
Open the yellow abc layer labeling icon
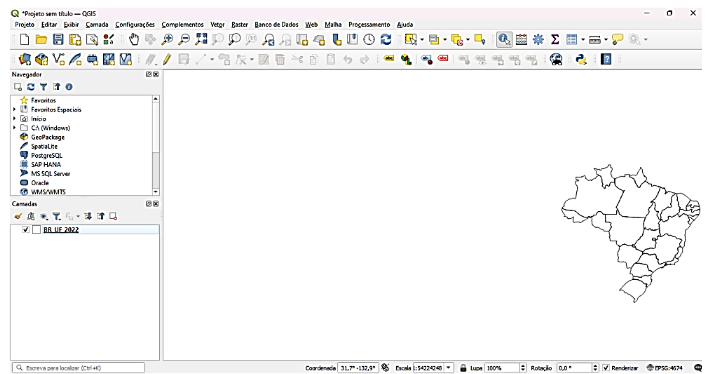[x=389, y=58]
